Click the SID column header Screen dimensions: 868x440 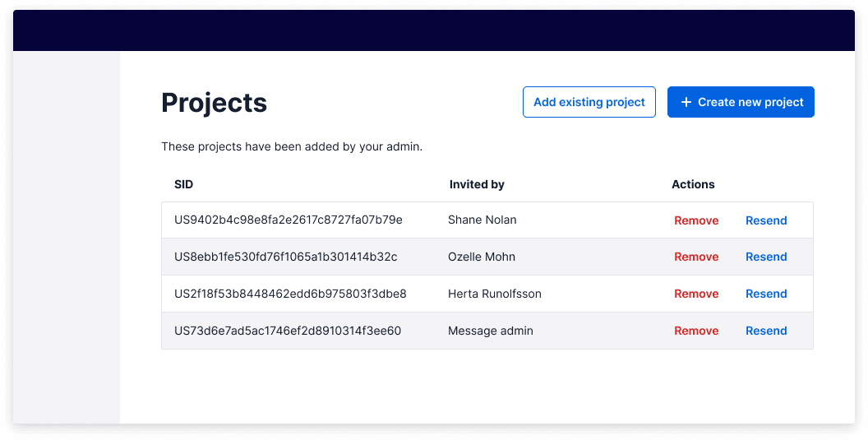pos(183,184)
